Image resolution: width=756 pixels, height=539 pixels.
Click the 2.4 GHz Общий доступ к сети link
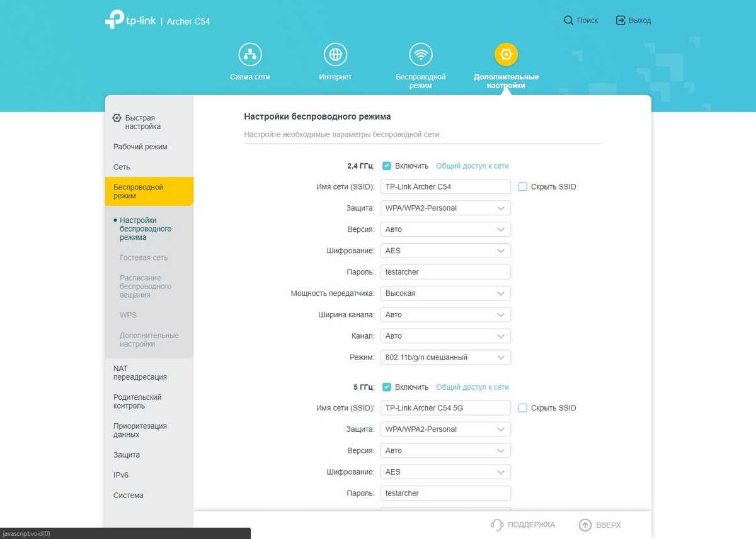[x=472, y=166]
